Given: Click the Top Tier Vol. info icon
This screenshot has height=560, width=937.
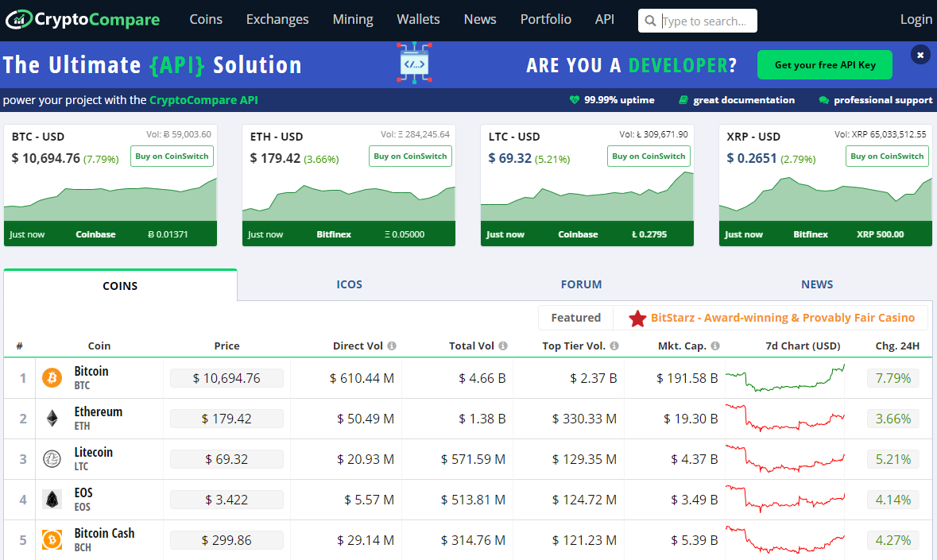Looking at the screenshot, I should coord(614,346).
